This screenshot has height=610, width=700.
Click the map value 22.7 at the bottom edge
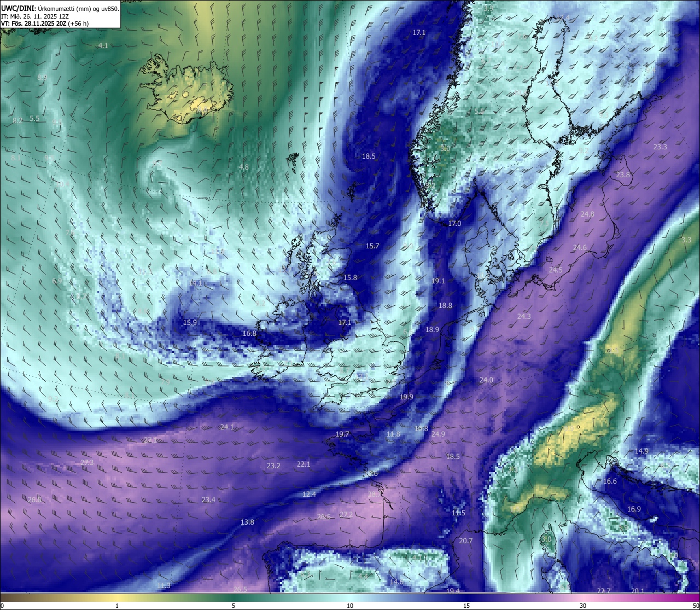(604, 590)
